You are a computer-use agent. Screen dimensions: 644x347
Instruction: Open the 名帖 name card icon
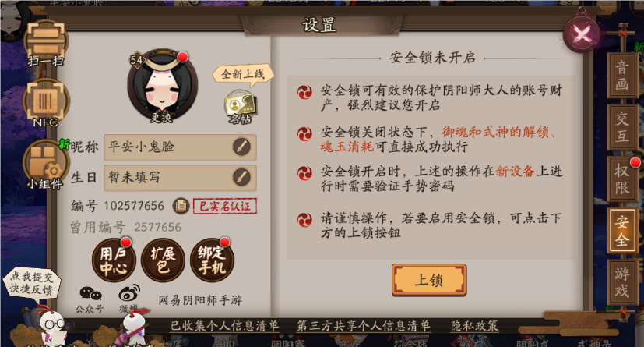[241, 108]
